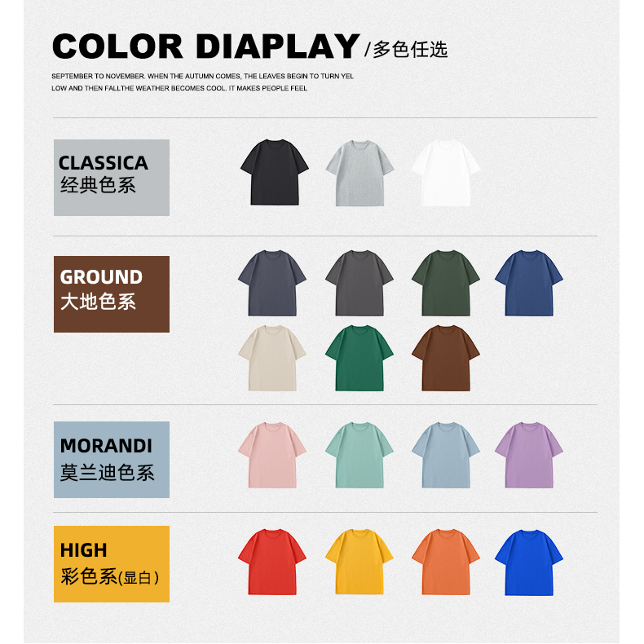Click the COLOR DIAPLAY heading
Viewport: 644px width, 644px height.
[206, 46]
